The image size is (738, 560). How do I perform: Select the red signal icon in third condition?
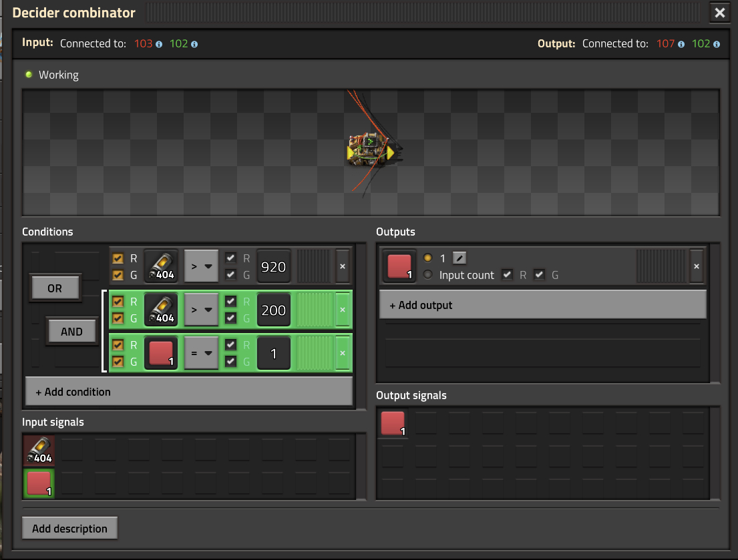point(161,353)
